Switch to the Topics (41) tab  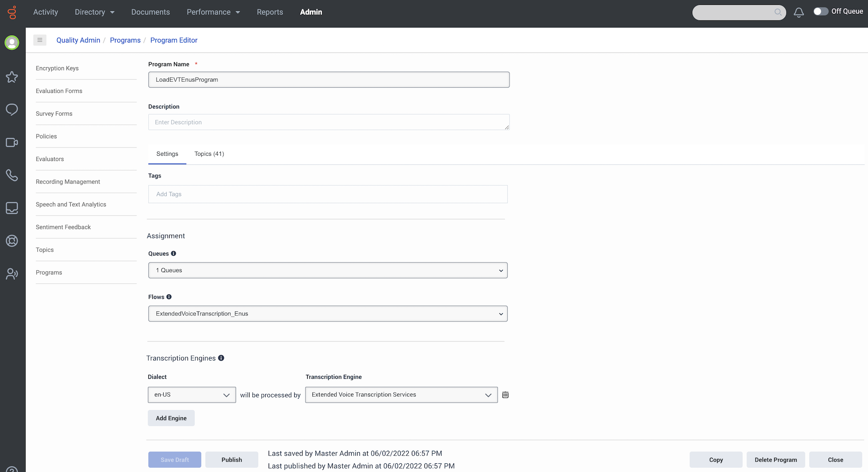(209, 154)
